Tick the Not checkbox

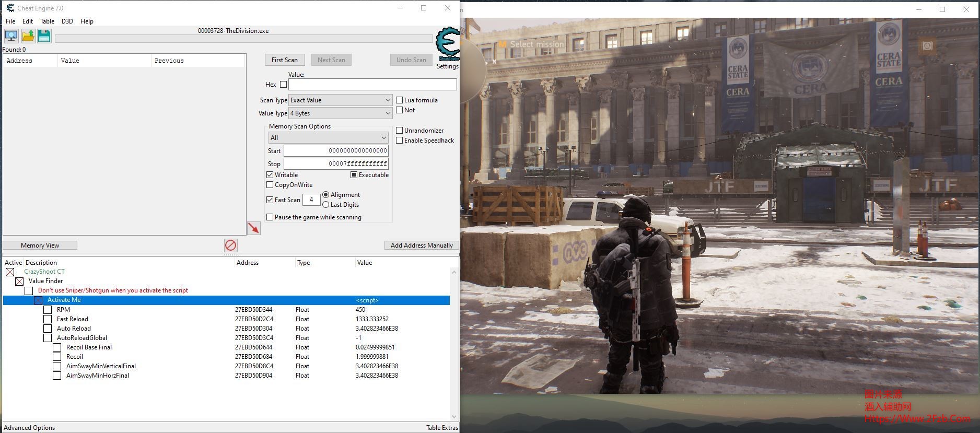click(399, 110)
